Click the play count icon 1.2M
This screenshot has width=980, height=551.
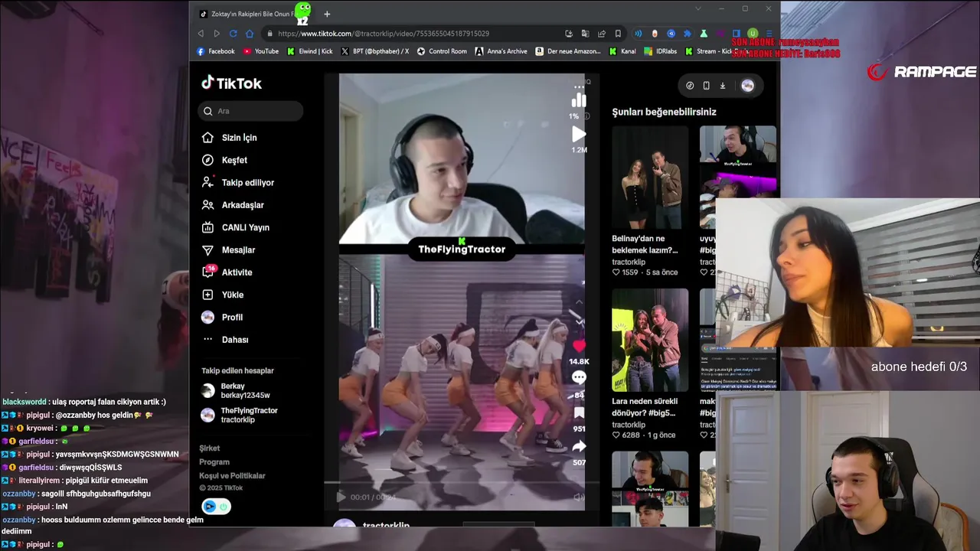click(x=579, y=135)
